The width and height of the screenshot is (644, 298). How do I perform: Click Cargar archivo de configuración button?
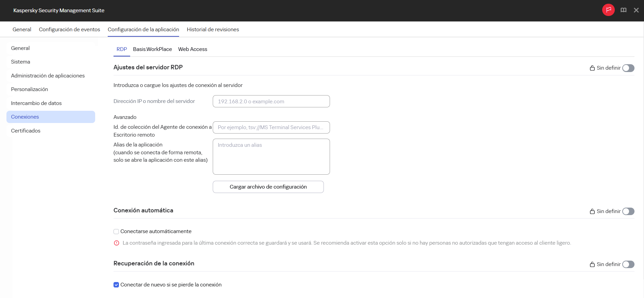[268, 187]
